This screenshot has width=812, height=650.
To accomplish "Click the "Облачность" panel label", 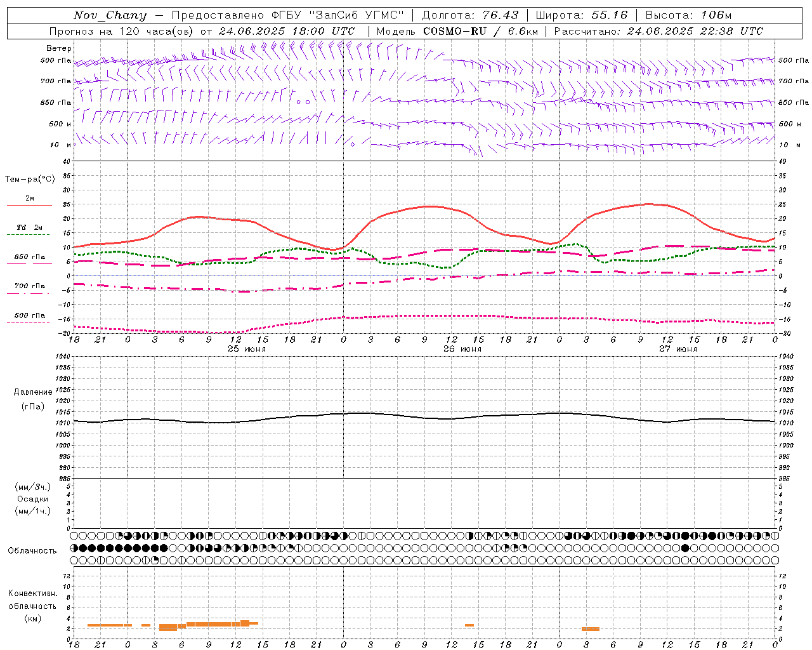I will pyautogui.click(x=32, y=550).
